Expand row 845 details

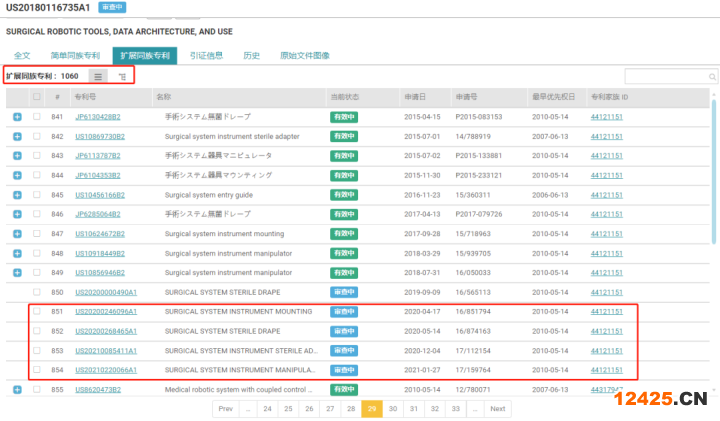point(17,194)
